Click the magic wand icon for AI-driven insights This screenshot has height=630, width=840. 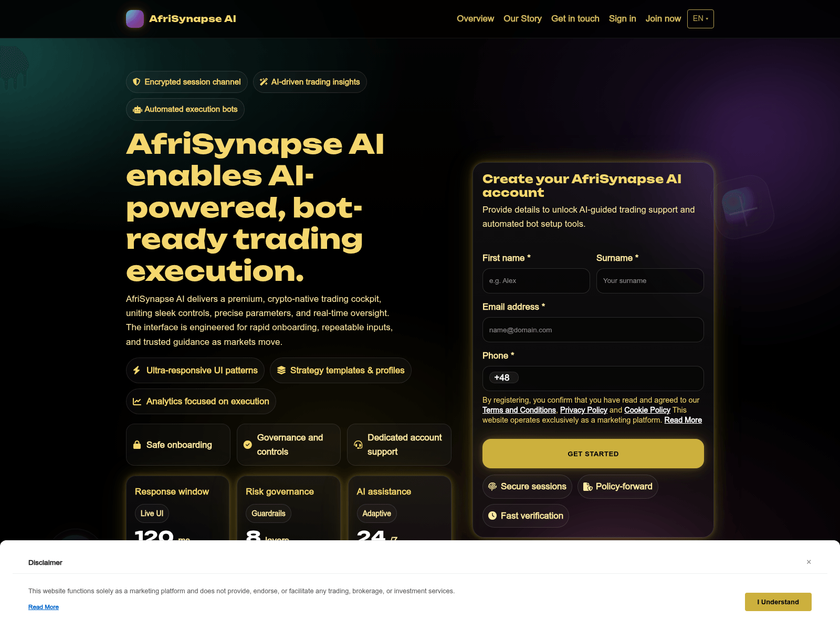(x=264, y=82)
